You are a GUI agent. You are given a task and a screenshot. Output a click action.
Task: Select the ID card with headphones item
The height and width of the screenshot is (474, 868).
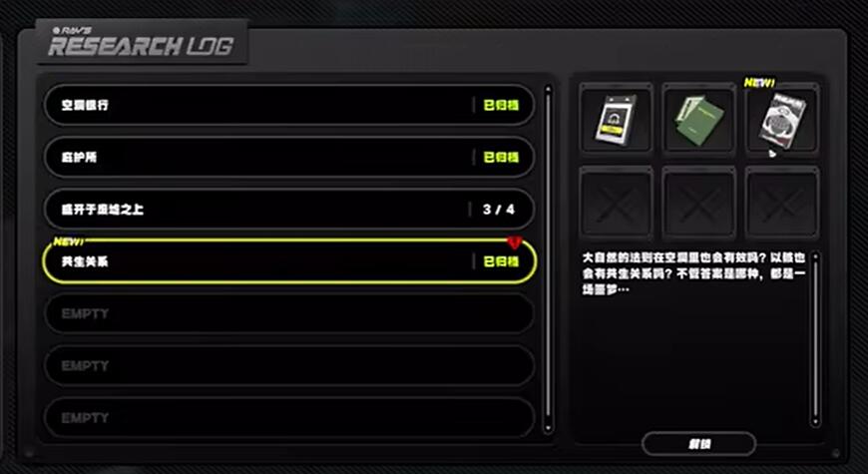[616, 118]
